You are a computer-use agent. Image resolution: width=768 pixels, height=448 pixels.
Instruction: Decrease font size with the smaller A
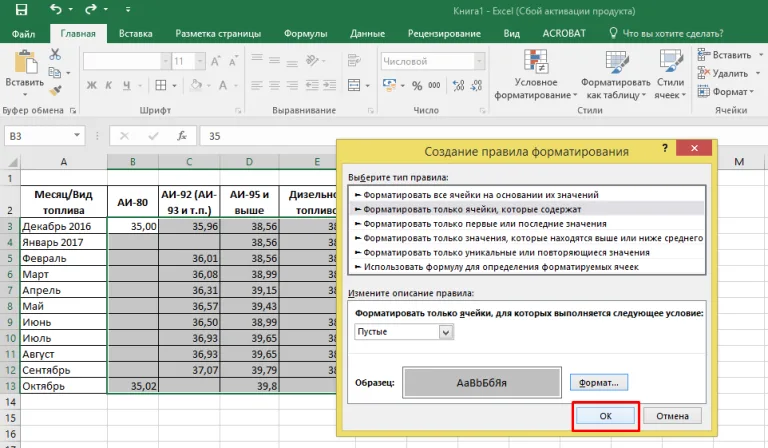click(x=233, y=61)
